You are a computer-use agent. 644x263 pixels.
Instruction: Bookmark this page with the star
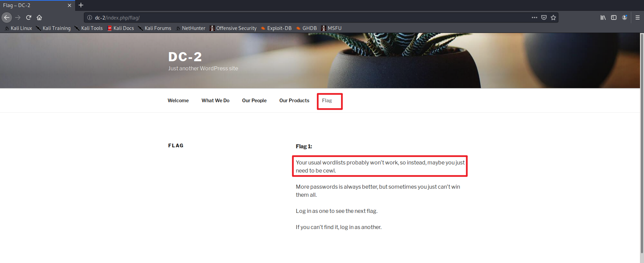553,17
